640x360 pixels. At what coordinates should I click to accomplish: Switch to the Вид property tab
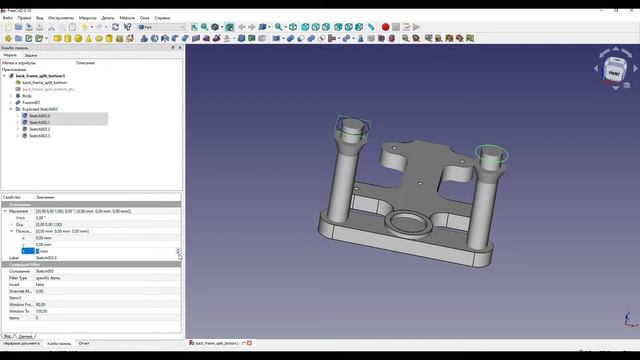pos(7,336)
